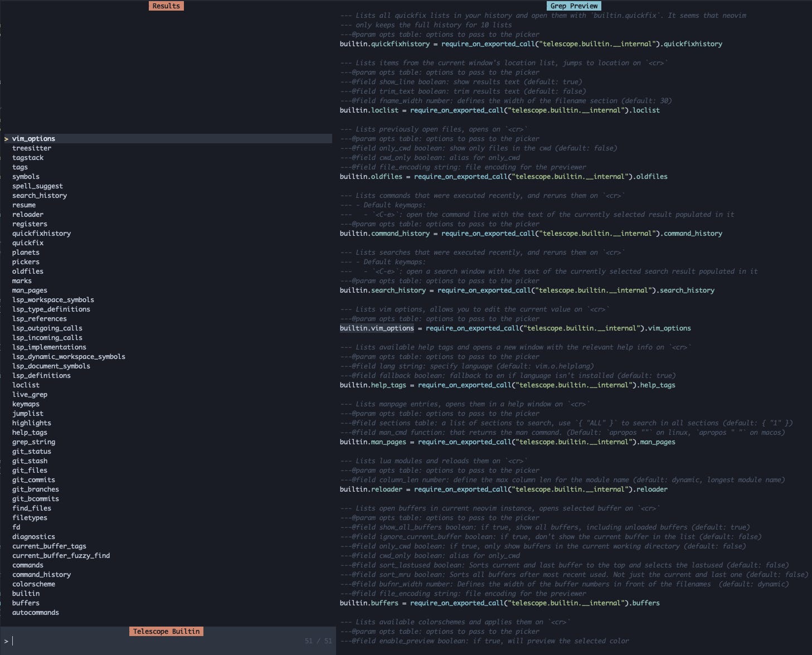
Task: Select the oldfiles result row
Action: tap(28, 271)
